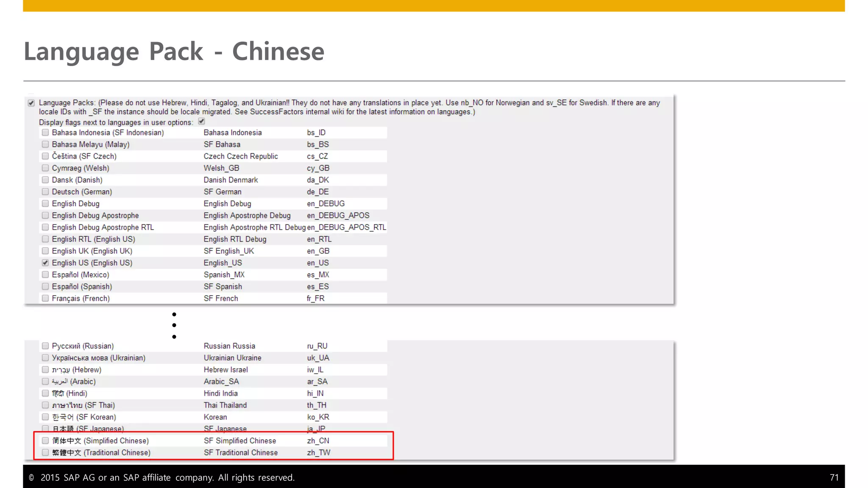Select the en_DEBUG_APOS_RTL locale code
This screenshot has height=488, width=868.
coord(347,228)
